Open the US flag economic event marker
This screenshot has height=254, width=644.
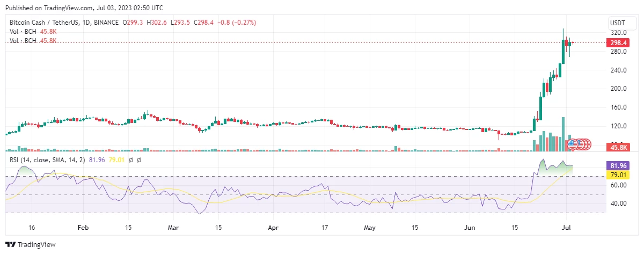coord(573,144)
